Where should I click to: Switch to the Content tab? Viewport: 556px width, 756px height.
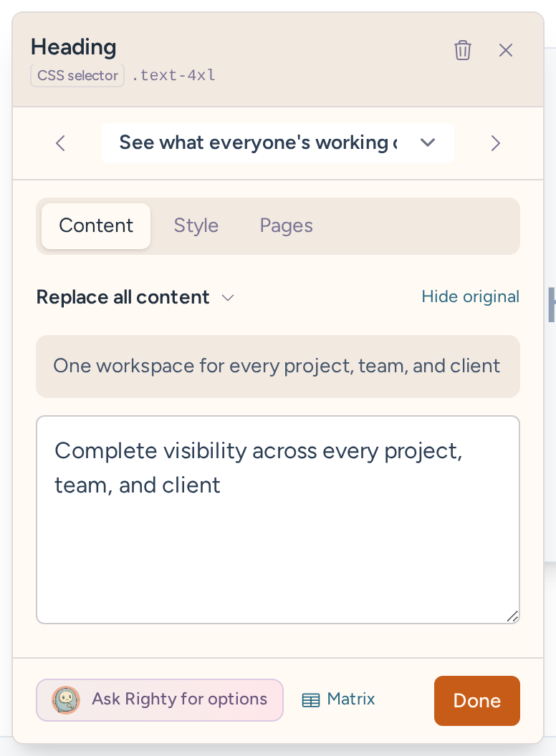[96, 226]
